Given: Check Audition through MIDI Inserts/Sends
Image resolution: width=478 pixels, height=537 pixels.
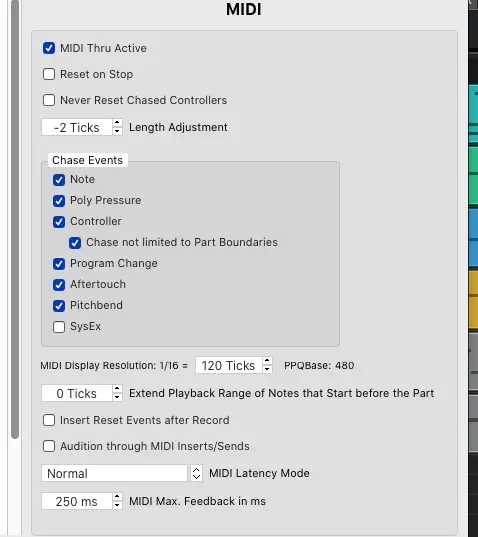Looking at the screenshot, I should click(x=49, y=446).
